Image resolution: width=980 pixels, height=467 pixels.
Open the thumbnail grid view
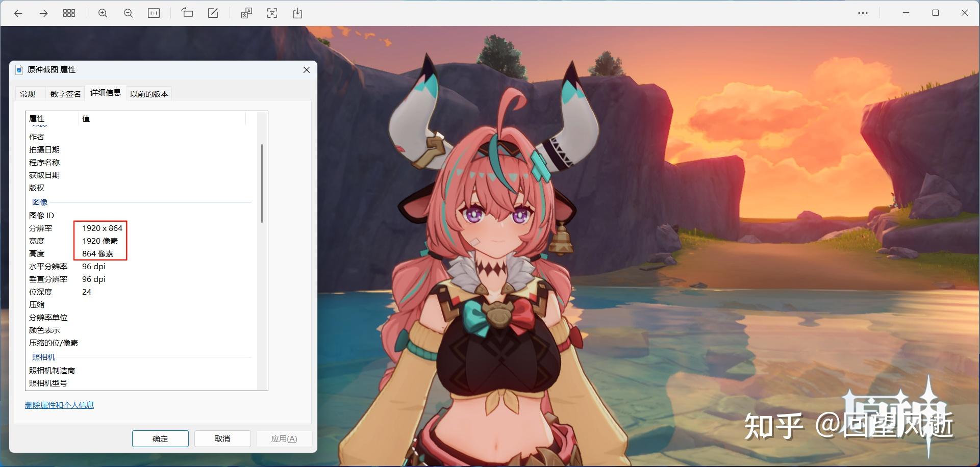point(69,13)
